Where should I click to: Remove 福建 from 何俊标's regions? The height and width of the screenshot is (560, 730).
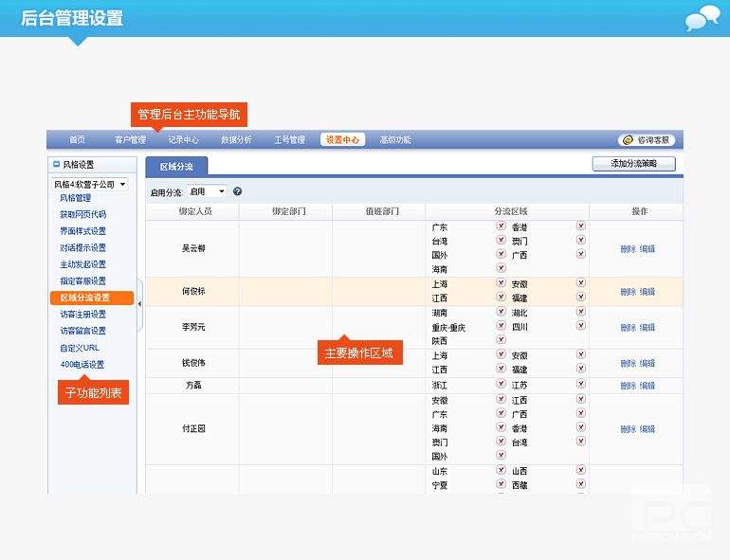580,297
